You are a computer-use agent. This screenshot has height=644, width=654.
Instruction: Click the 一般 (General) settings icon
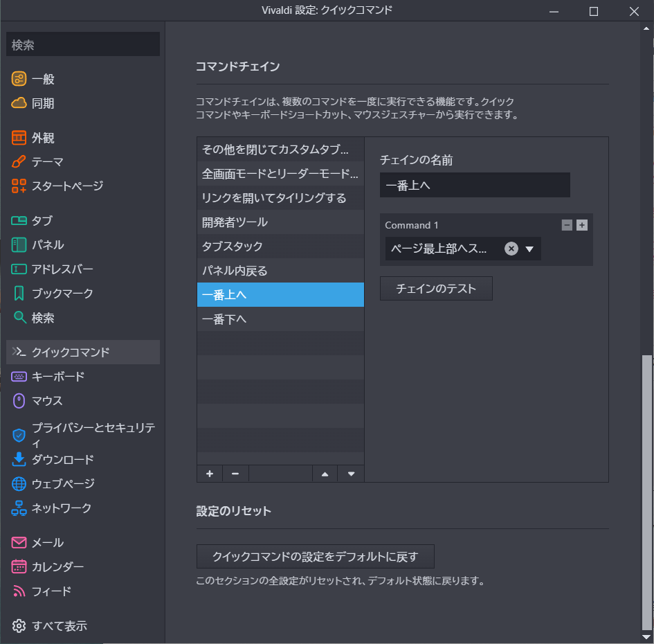click(19, 79)
